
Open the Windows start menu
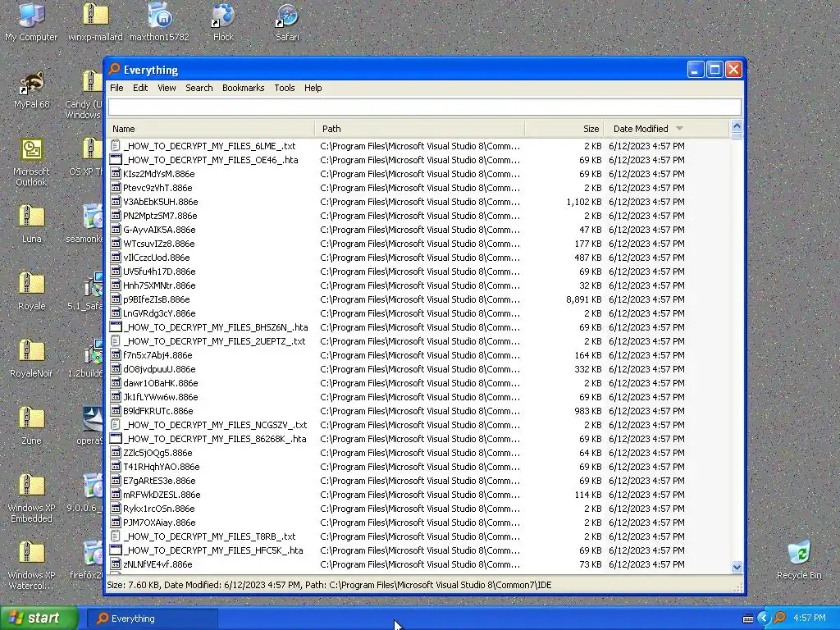pos(39,619)
